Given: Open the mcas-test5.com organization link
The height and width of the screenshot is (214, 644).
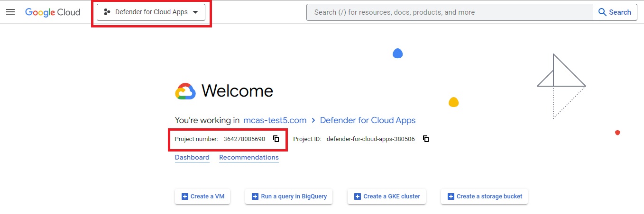Looking at the screenshot, I should click(x=275, y=120).
